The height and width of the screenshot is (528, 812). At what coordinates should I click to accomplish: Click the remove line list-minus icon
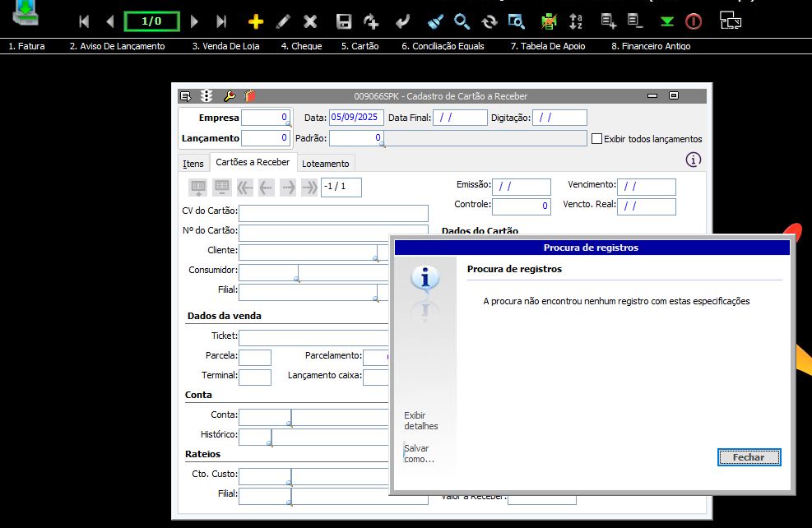pyautogui.click(x=635, y=21)
